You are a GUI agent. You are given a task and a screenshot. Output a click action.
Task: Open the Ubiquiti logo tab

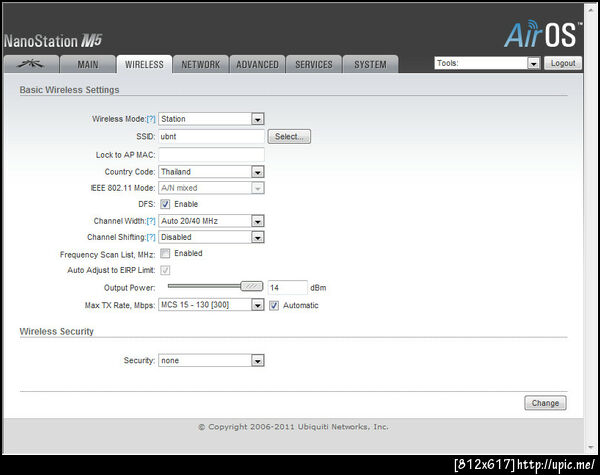(31, 64)
